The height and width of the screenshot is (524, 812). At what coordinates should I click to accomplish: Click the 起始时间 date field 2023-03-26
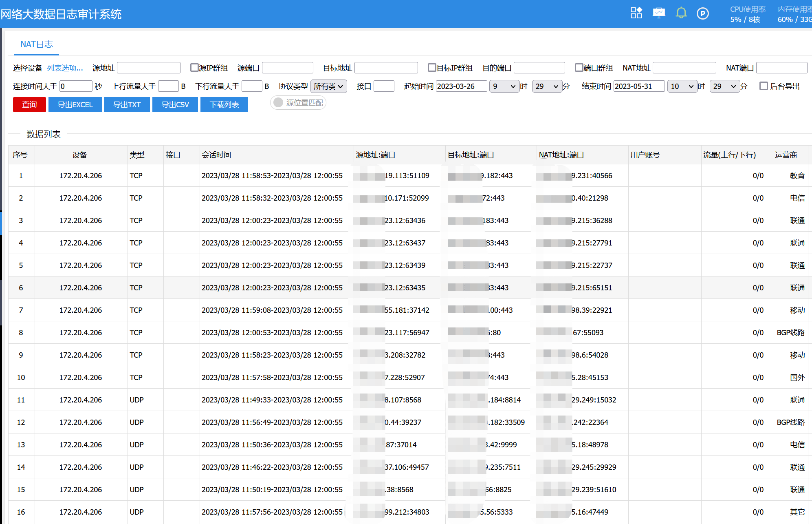[x=461, y=86]
